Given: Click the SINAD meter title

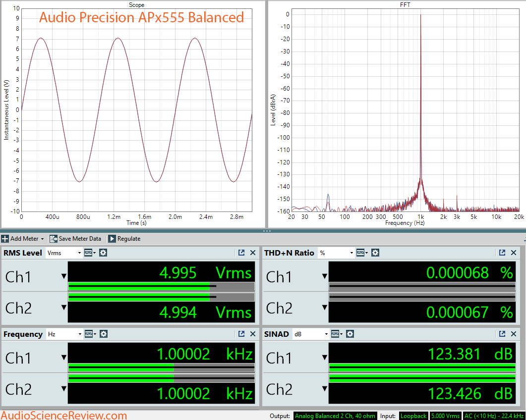Looking at the screenshot, I should pyautogui.click(x=277, y=334).
